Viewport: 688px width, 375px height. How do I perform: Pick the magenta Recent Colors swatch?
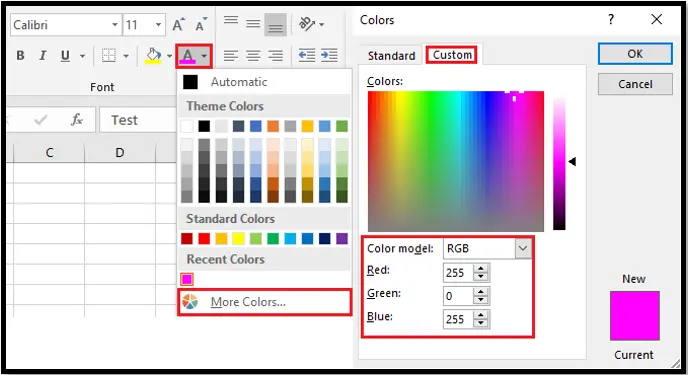coord(187,279)
